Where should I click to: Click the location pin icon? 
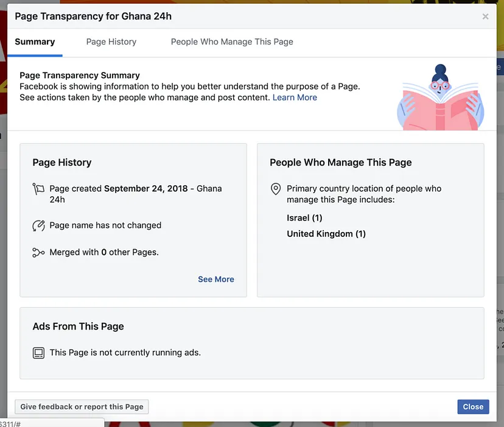point(276,189)
